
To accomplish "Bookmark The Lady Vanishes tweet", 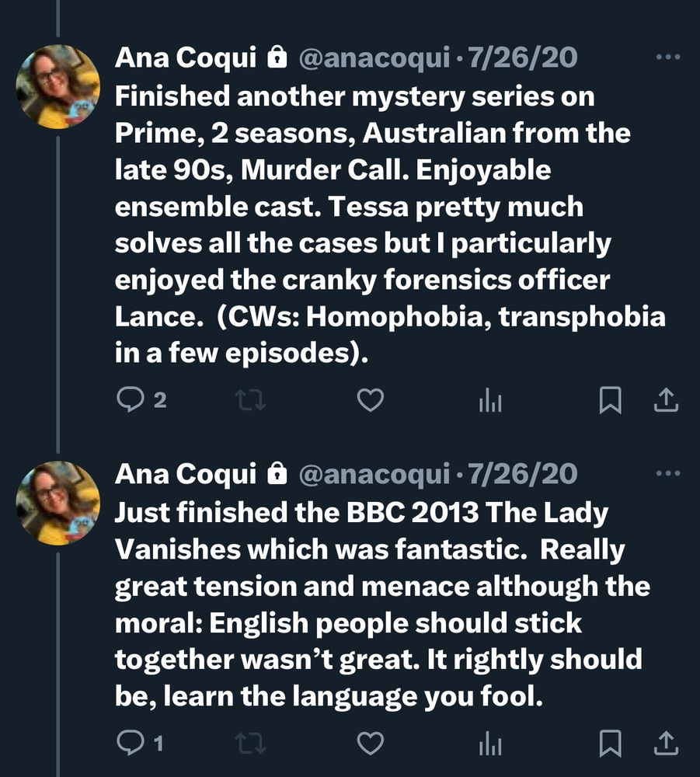I will (611, 744).
